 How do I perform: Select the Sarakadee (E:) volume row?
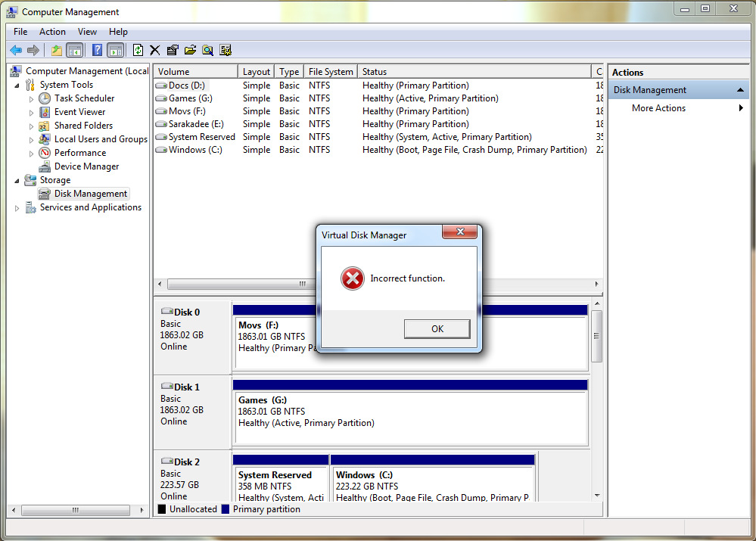(x=378, y=124)
